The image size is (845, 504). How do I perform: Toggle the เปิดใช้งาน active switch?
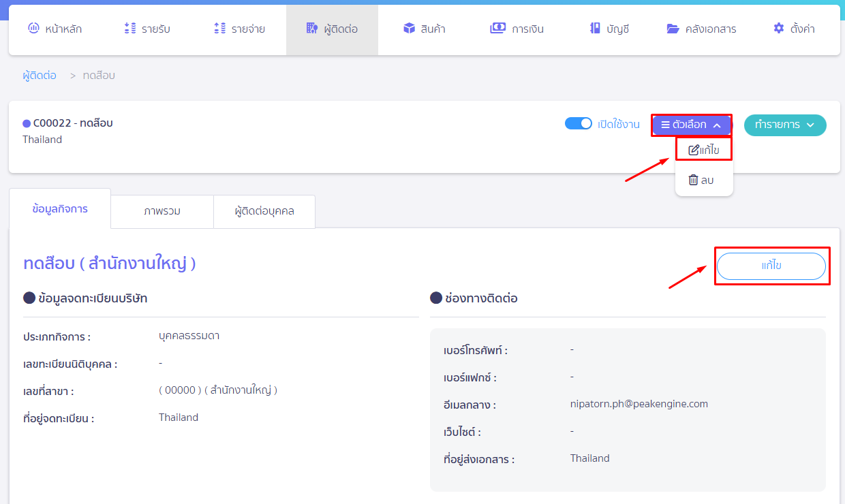click(579, 124)
